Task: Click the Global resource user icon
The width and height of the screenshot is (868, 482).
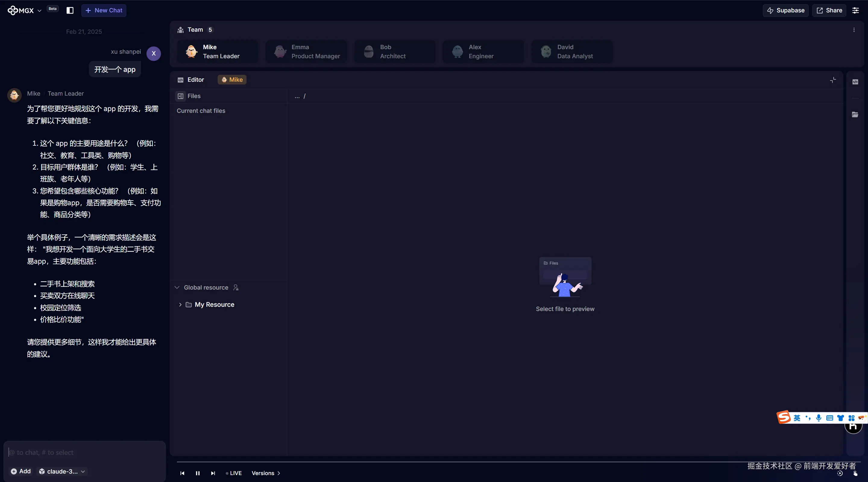Action: tap(236, 287)
